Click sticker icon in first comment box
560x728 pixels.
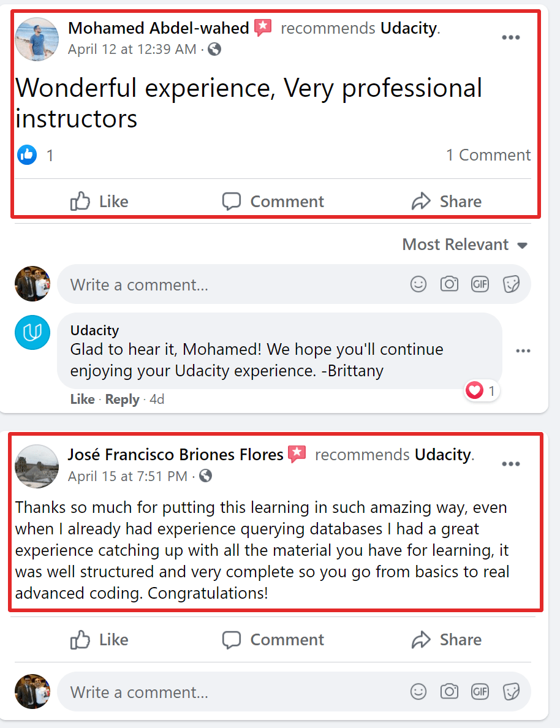coord(511,284)
